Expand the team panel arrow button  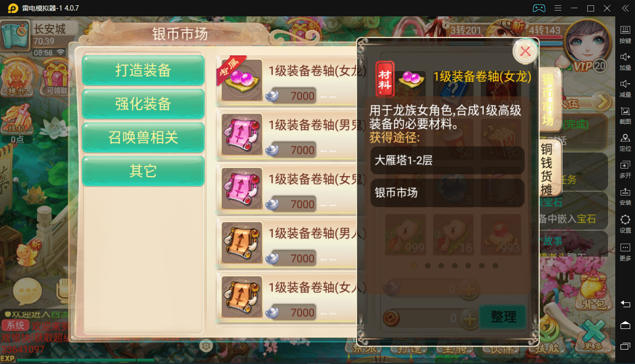click(x=601, y=102)
